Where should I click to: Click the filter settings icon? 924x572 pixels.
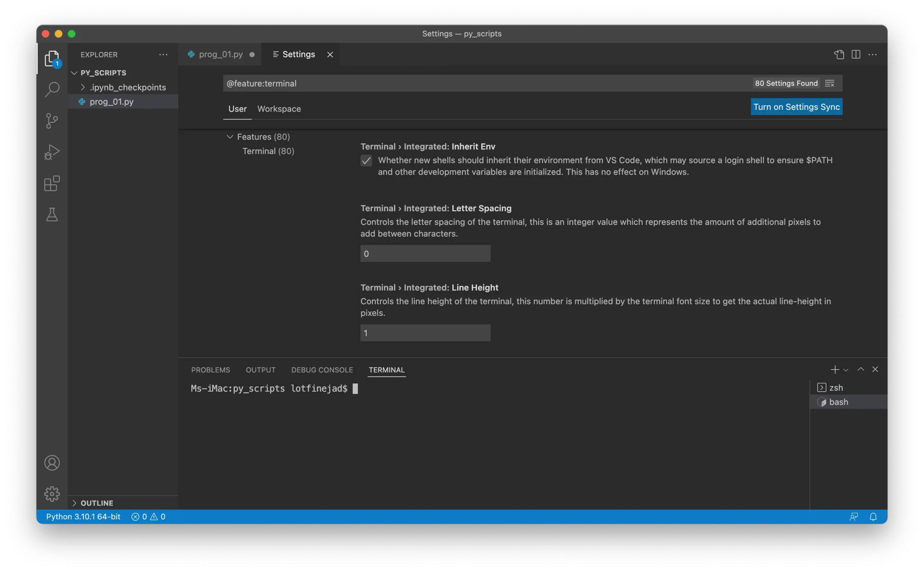click(830, 83)
